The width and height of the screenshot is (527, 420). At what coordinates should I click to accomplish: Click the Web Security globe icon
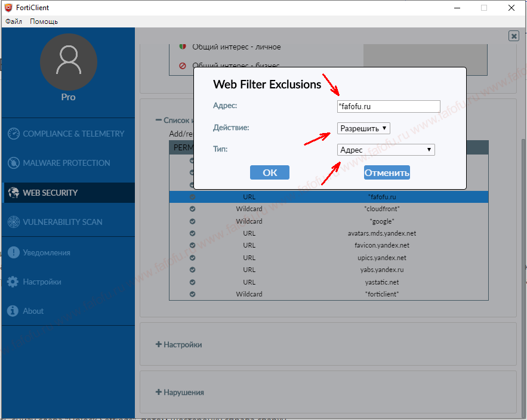coord(14,193)
